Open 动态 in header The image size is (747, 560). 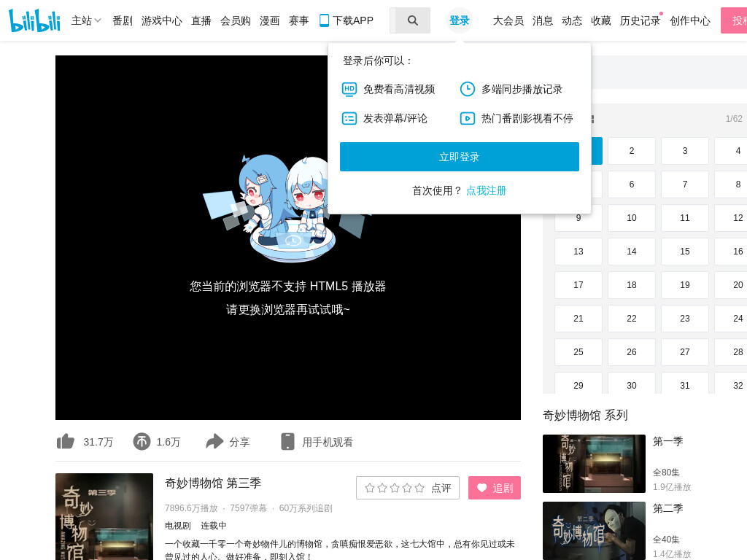coord(572,20)
